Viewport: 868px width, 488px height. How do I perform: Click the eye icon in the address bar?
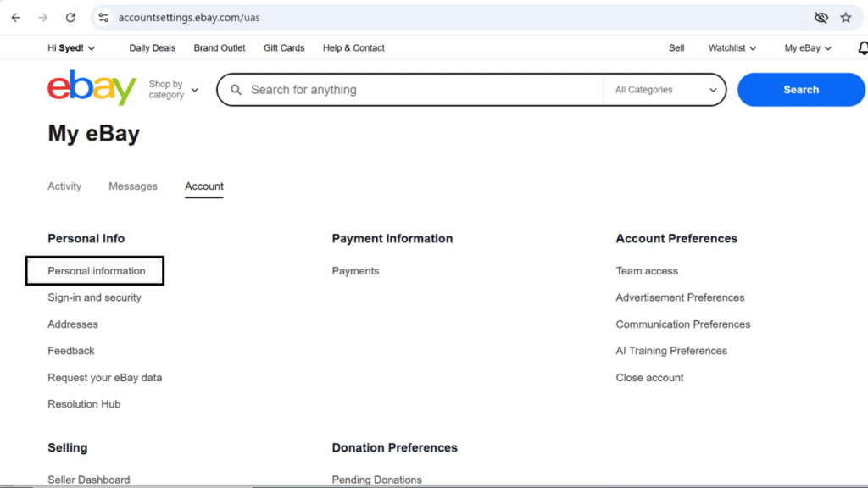(x=821, y=17)
